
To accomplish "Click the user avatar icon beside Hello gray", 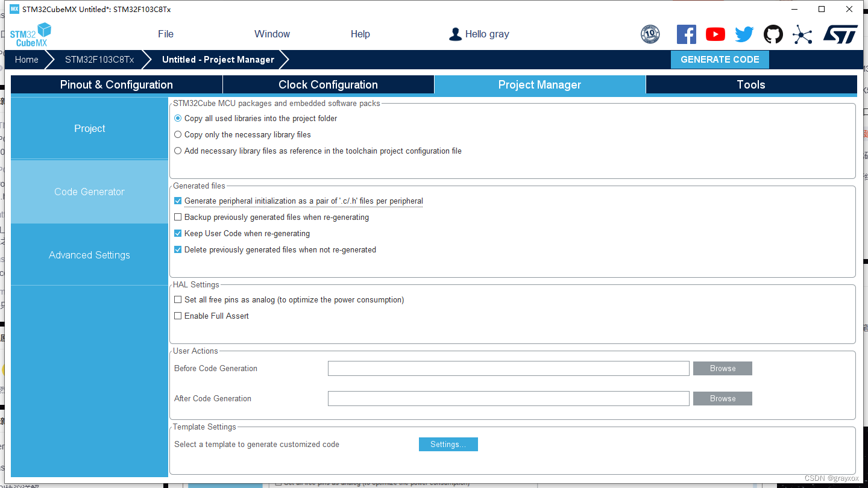I will coord(456,34).
